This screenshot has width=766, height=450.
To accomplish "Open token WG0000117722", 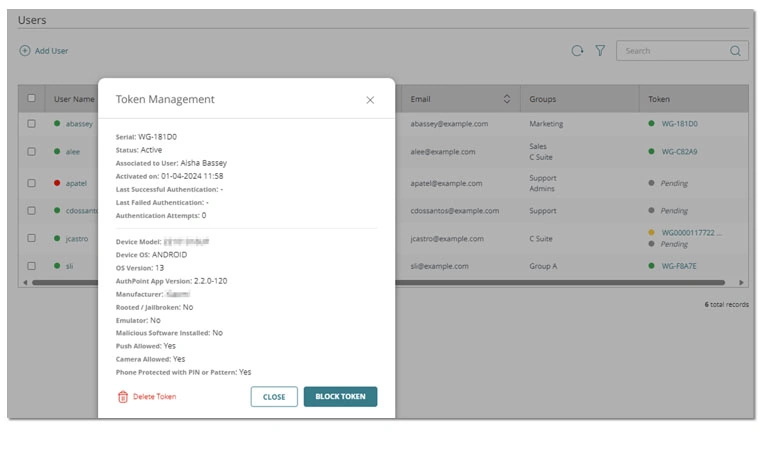I will pos(691,233).
